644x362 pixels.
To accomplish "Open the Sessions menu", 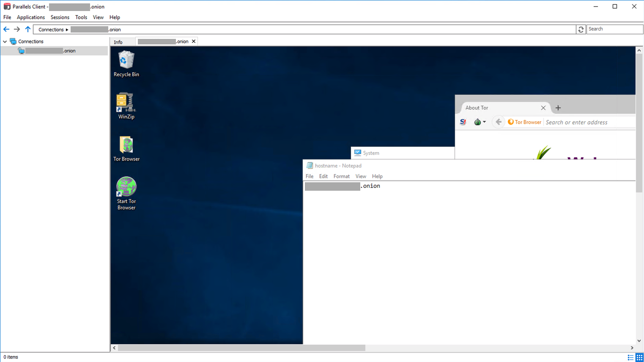I will 60,17.
